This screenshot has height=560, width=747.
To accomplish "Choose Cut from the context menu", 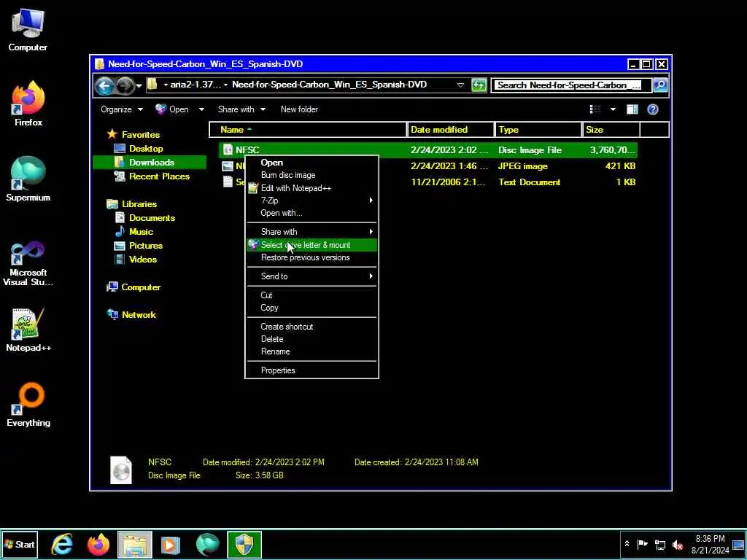I will pos(311,295).
